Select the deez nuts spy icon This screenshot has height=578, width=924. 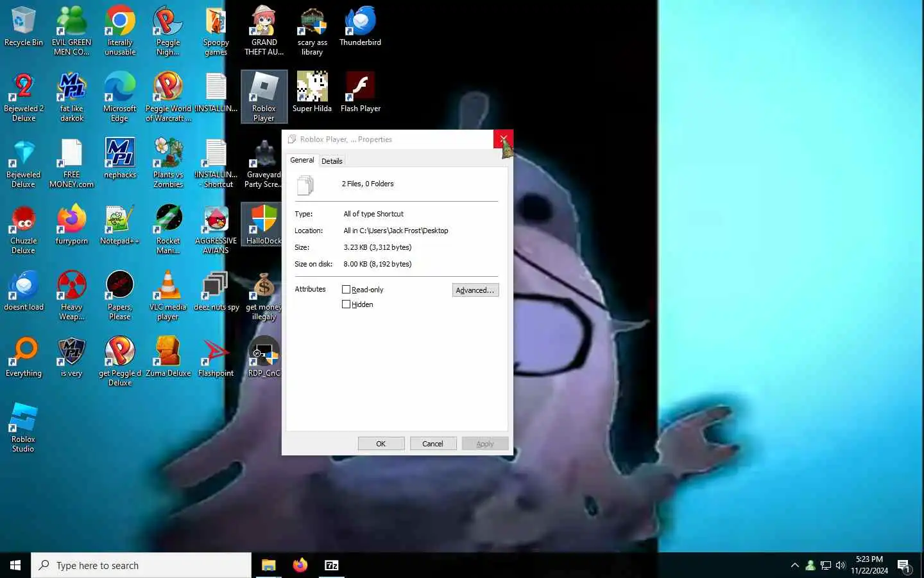(x=216, y=291)
